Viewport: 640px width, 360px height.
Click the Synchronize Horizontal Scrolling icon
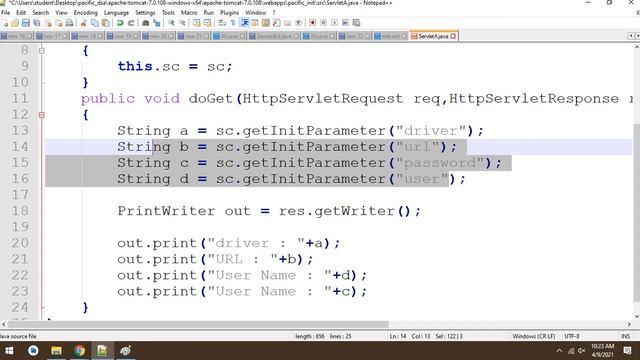tap(207, 23)
